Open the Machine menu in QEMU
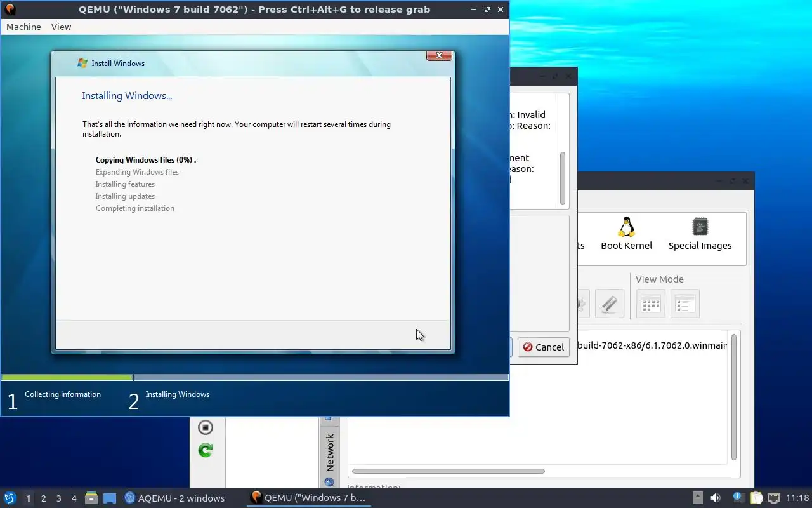Image resolution: width=812 pixels, height=508 pixels. [23, 27]
